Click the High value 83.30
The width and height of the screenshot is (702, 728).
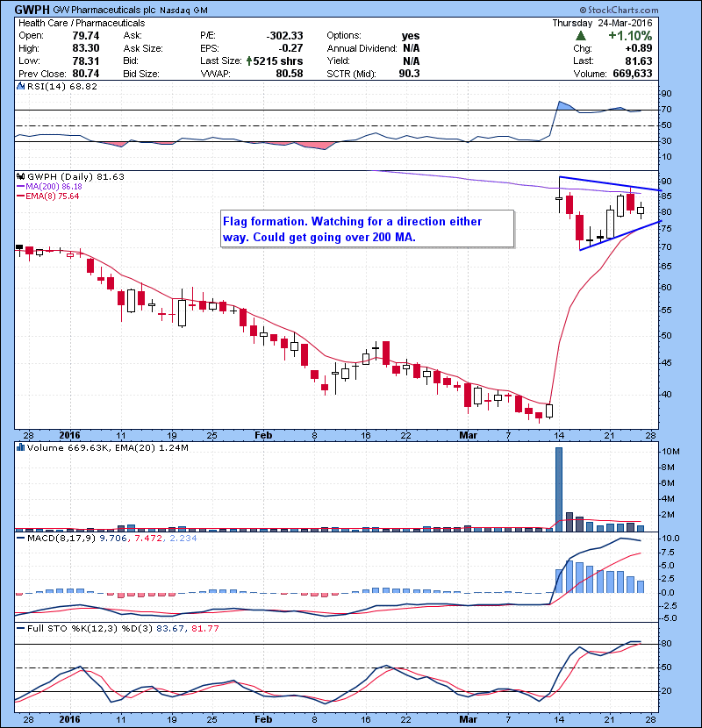click(x=85, y=48)
